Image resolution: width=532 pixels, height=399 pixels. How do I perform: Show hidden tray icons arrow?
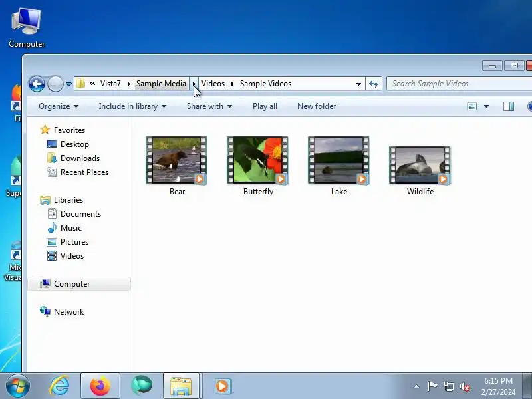coord(416,386)
